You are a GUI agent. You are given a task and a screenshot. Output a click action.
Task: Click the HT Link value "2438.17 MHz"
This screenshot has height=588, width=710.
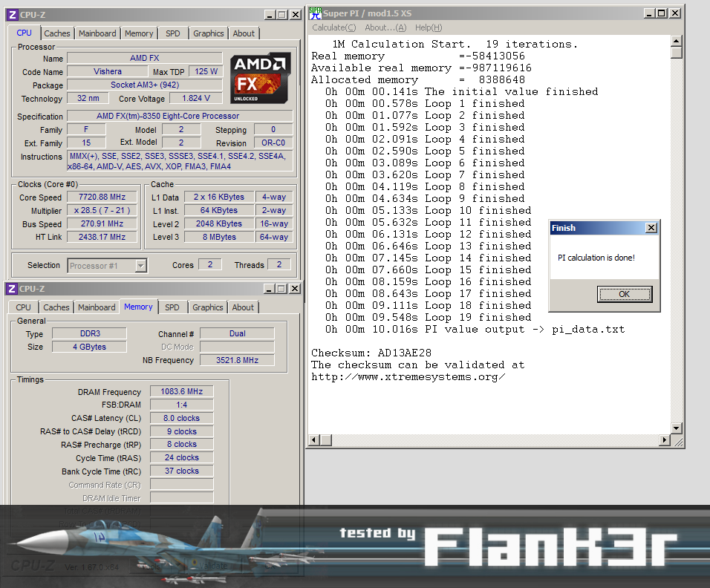102,237
